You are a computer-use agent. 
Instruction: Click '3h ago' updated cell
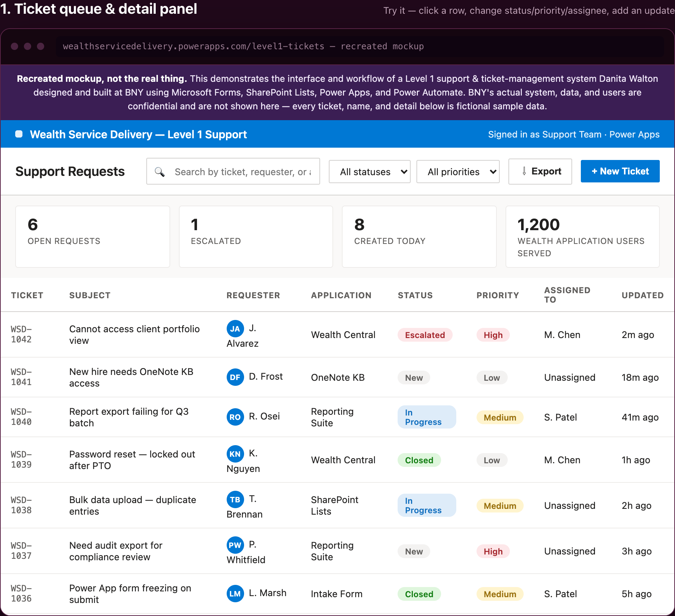pyautogui.click(x=636, y=551)
